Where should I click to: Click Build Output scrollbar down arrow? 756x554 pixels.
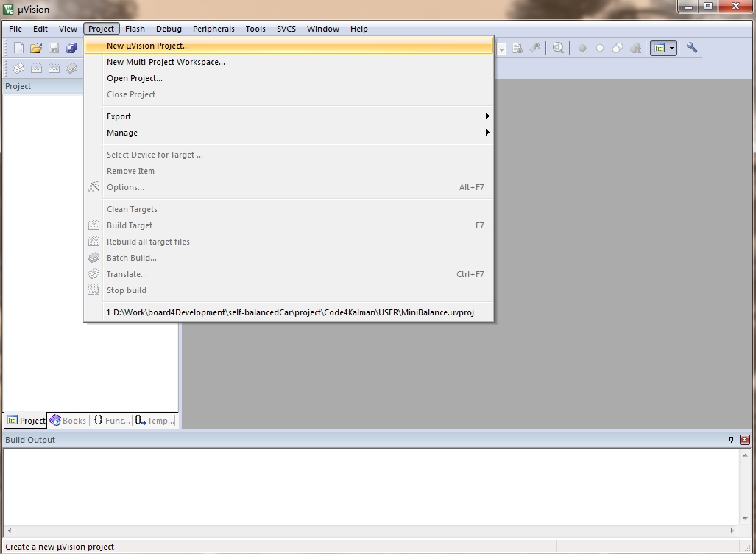(745, 519)
